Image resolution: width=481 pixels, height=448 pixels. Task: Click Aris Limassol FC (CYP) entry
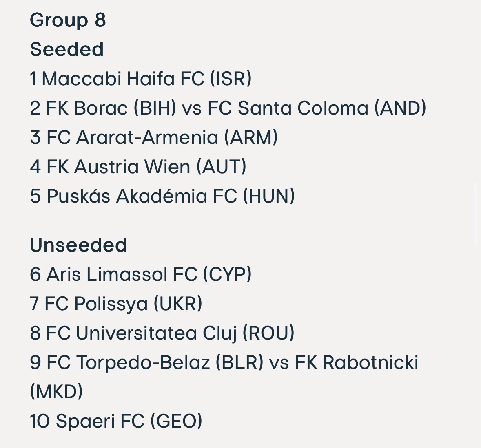[141, 274]
